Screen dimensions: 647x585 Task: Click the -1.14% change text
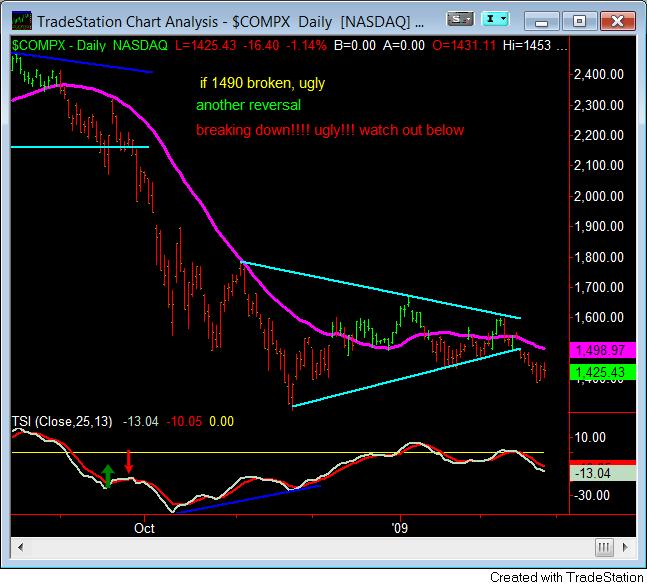click(x=306, y=45)
